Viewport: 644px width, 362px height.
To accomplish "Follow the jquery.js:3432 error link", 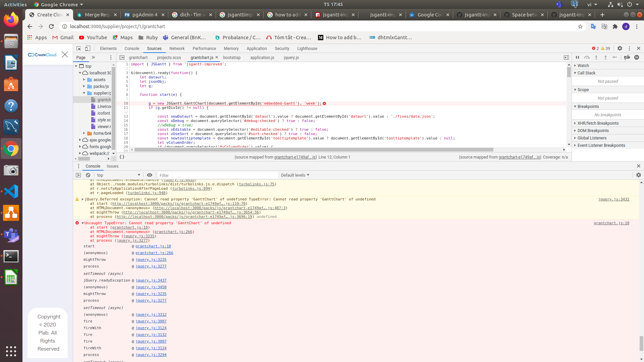I will pyautogui.click(x=614, y=199).
